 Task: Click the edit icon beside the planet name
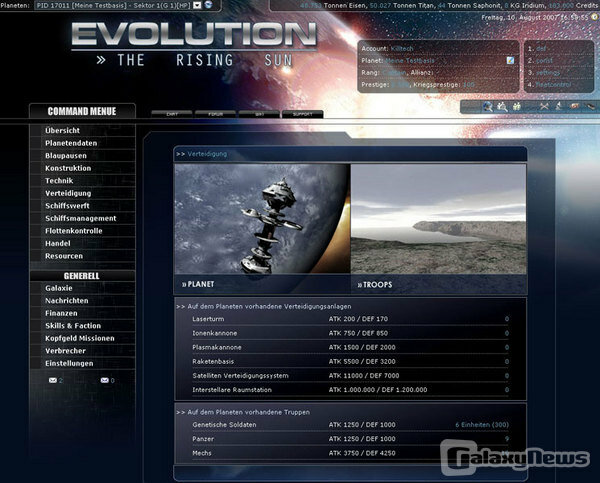pos(510,60)
